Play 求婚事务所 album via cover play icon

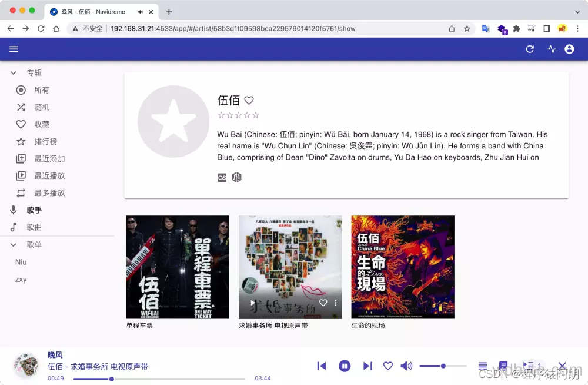point(253,303)
